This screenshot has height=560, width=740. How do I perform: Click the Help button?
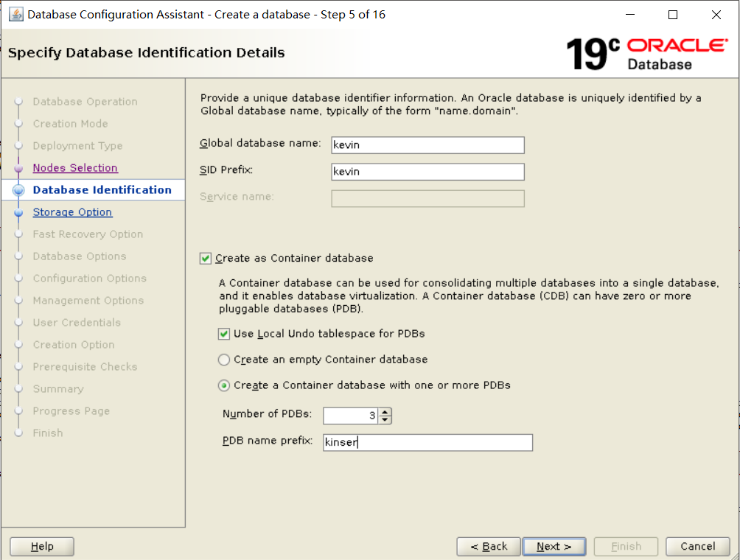point(41,546)
